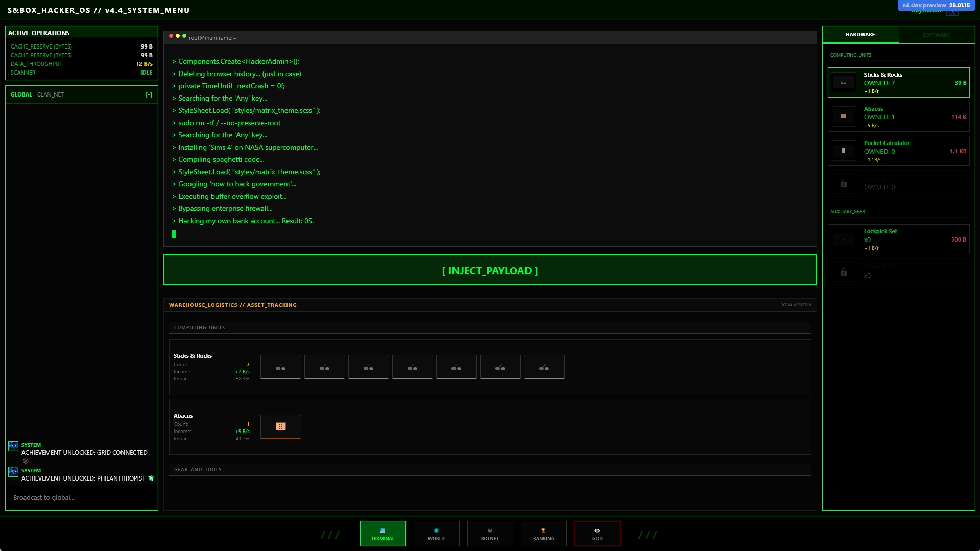
Task: Click the locked auxiliary gear padlock icon
Action: coord(843,272)
